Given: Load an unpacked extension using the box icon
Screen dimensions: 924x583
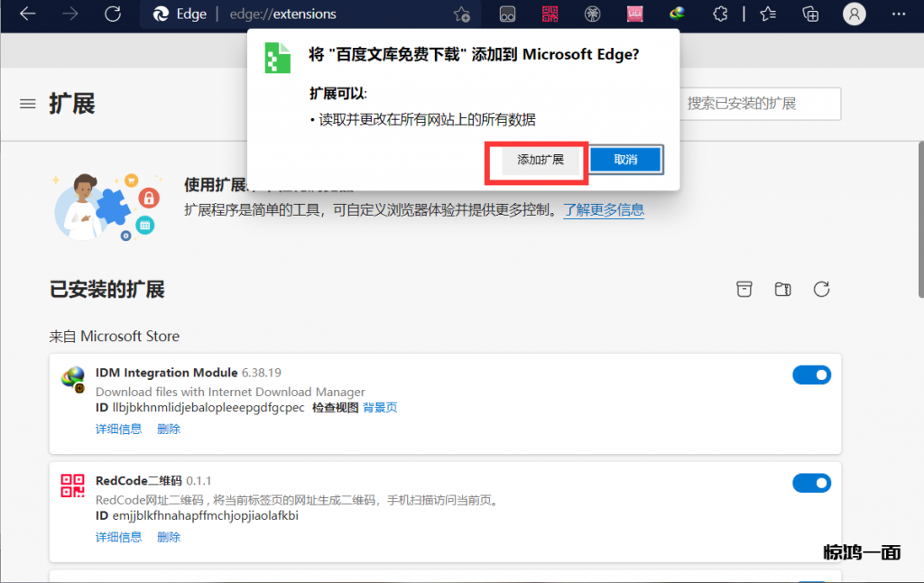Looking at the screenshot, I should pos(744,289).
